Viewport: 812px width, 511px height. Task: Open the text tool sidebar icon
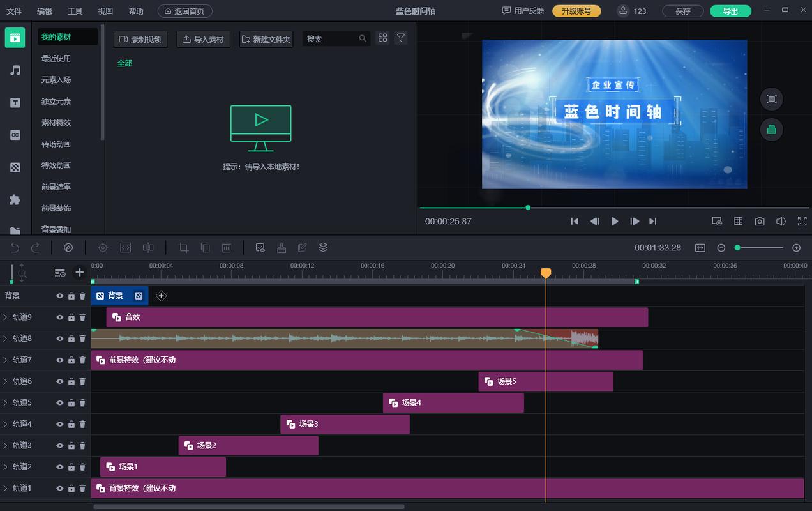click(15, 103)
